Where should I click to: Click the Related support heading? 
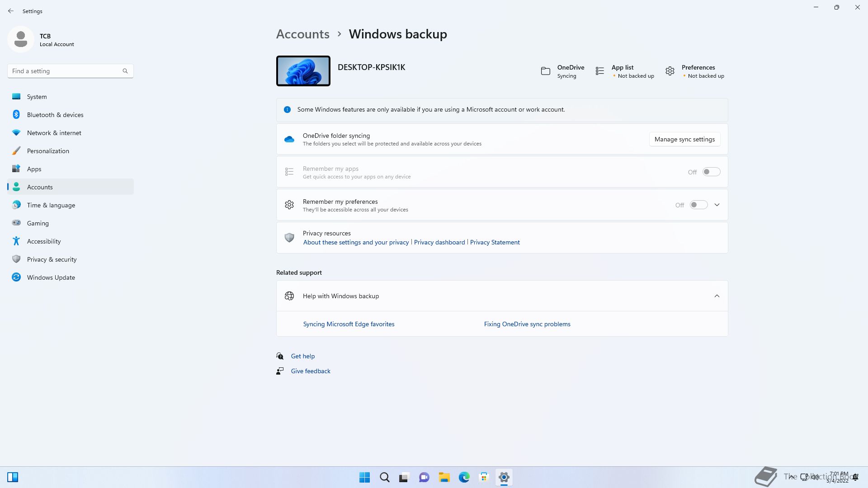[x=299, y=272]
